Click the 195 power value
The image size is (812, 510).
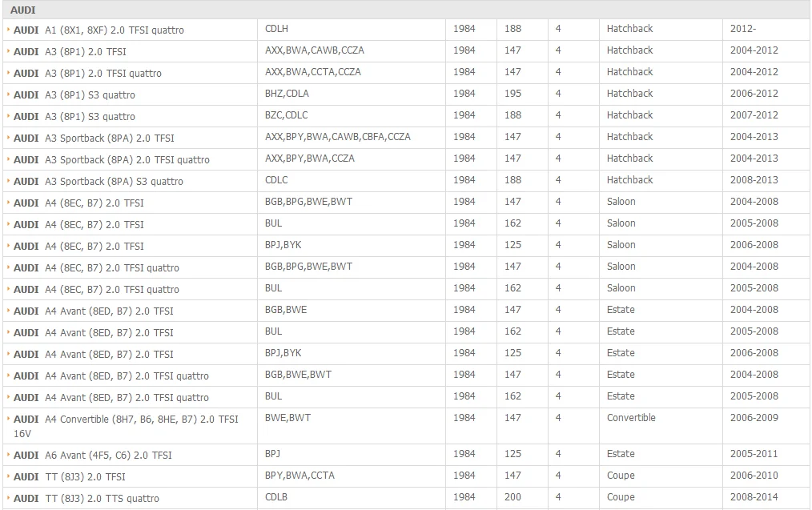(513, 94)
